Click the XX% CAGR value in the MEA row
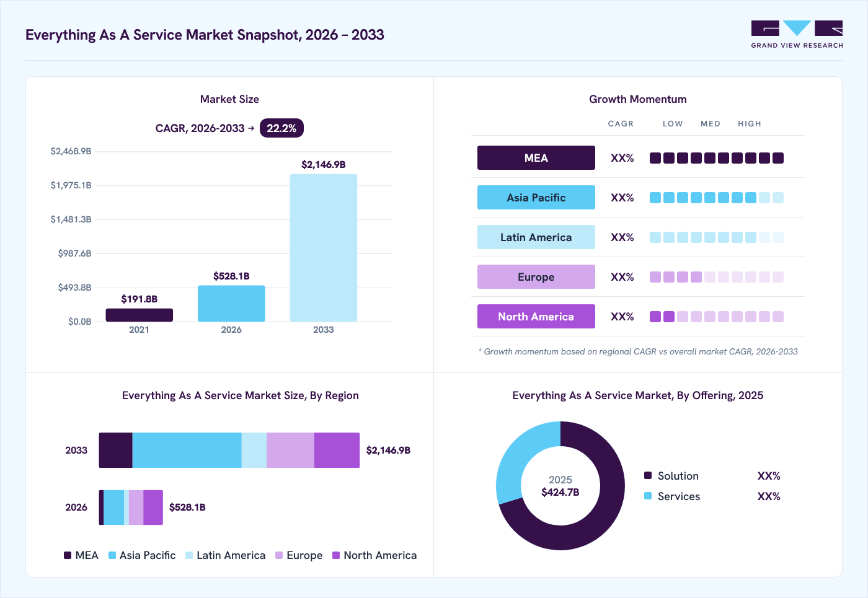The width and height of the screenshot is (868, 598). pyautogui.click(x=622, y=158)
